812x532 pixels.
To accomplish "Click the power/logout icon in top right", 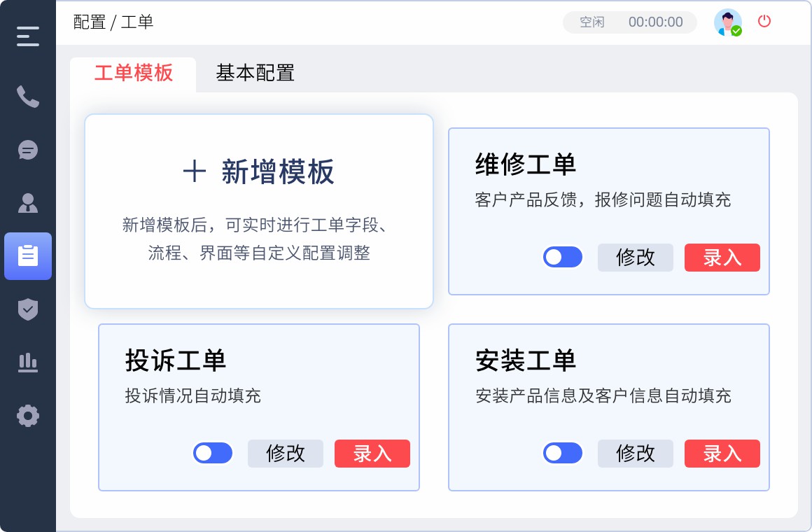I will 764,22.
